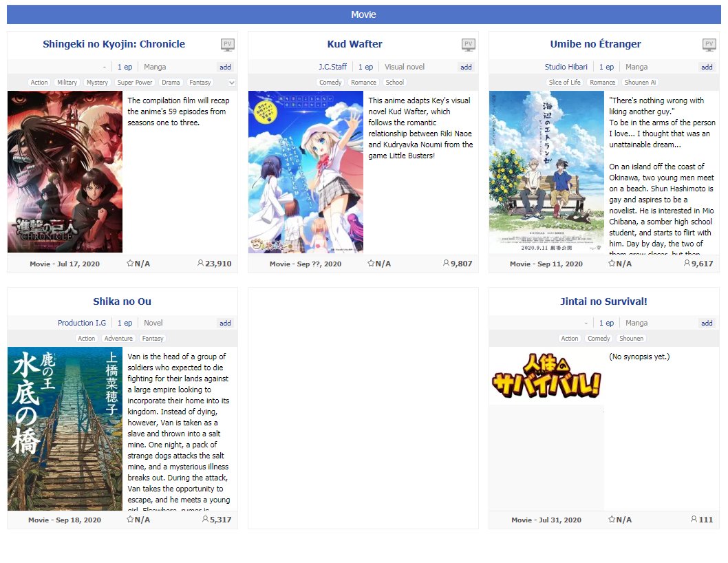
Task: Add Shingeki no Kyojin: Chronicle to list
Action: point(225,67)
